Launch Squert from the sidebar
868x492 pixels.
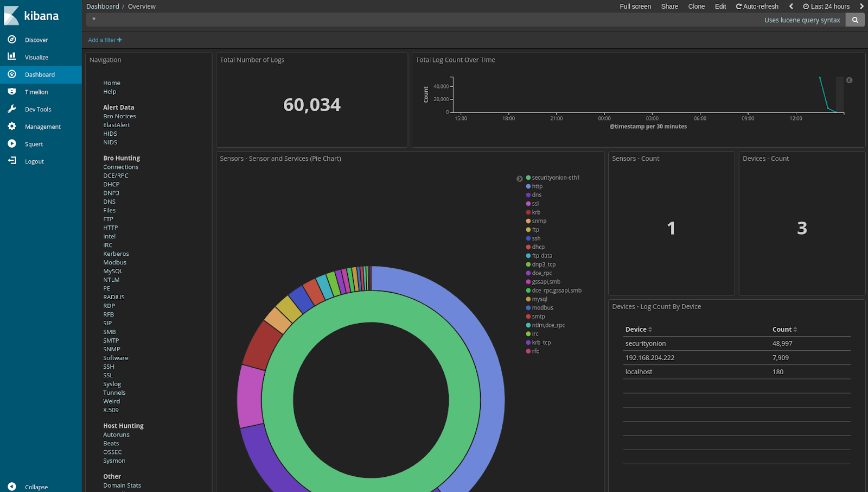point(34,144)
